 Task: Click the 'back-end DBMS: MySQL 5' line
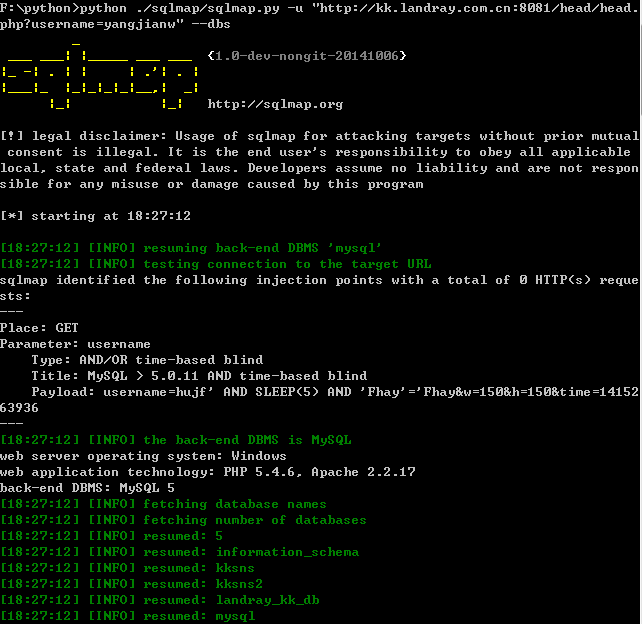[x=87, y=488]
